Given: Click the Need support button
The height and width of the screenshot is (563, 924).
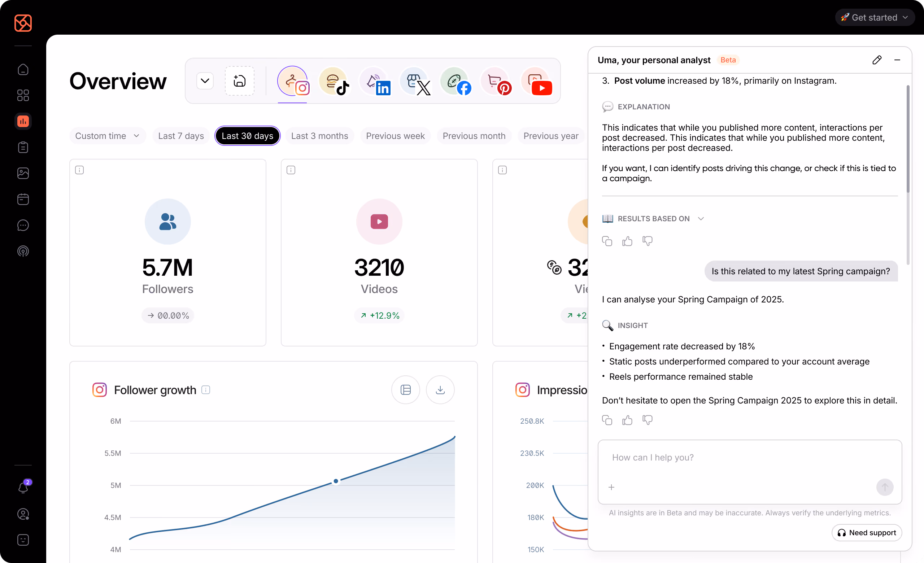Looking at the screenshot, I should pyautogui.click(x=866, y=533).
